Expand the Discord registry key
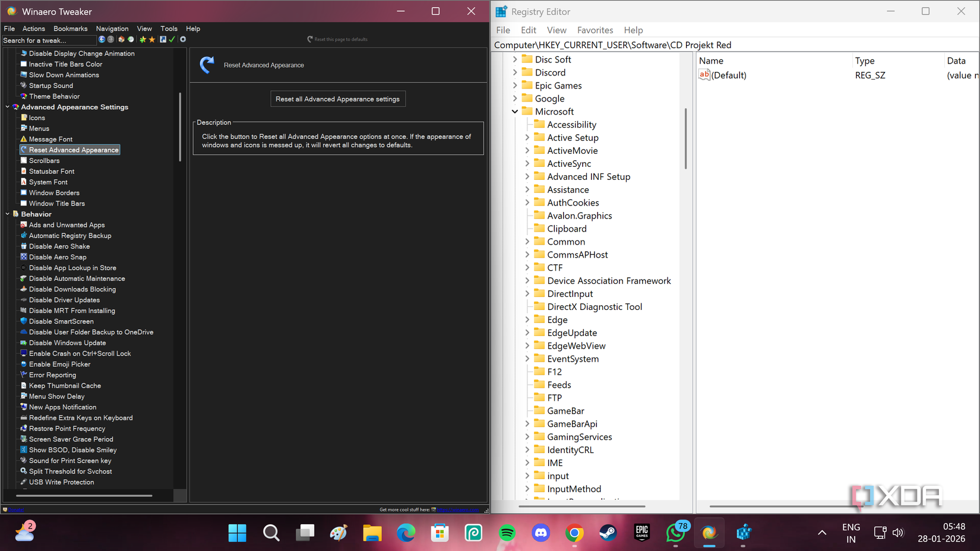 coord(514,72)
